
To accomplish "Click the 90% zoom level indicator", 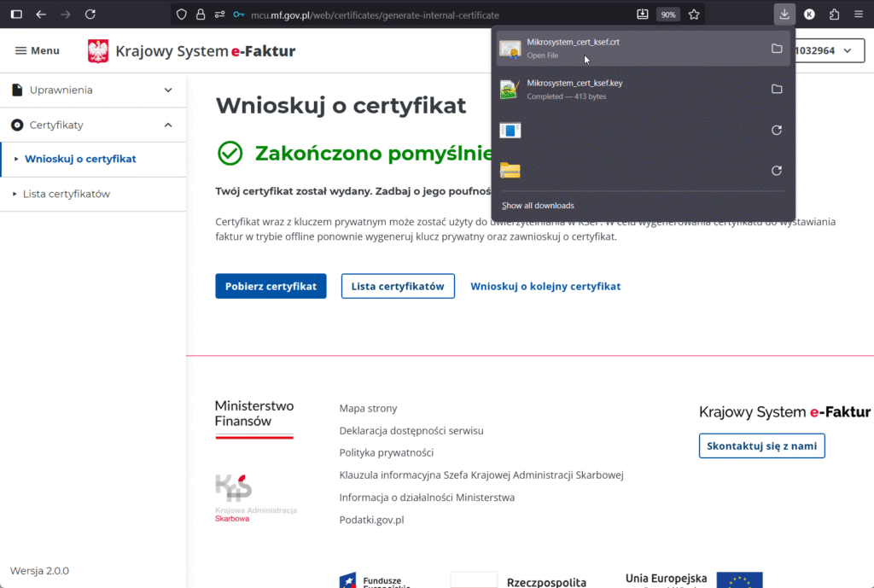I will [668, 15].
